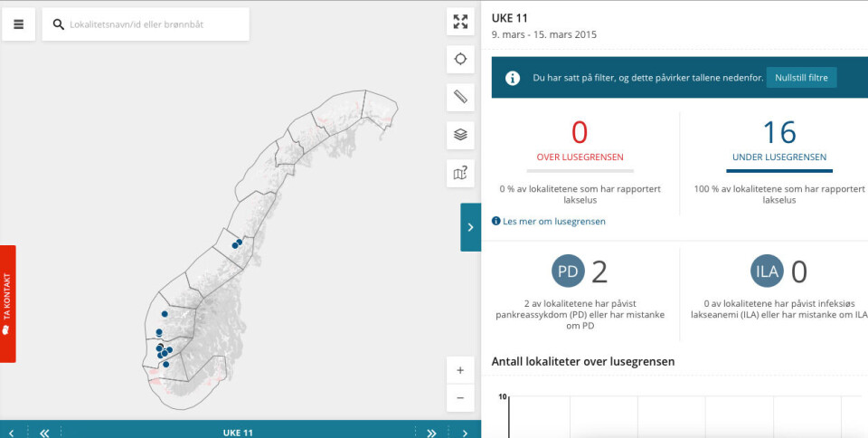The image size is (868, 438).
Task: Open the hamburger menu
Action: pyautogui.click(x=18, y=24)
